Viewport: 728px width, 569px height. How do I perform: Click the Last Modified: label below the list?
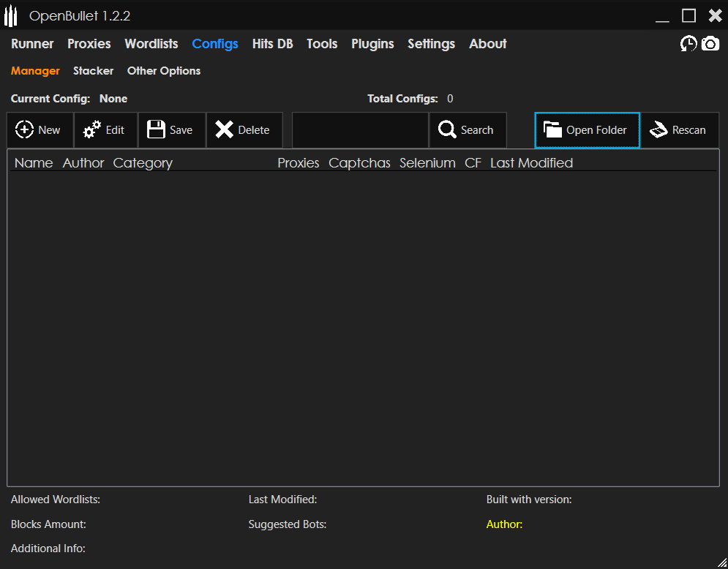coord(282,500)
